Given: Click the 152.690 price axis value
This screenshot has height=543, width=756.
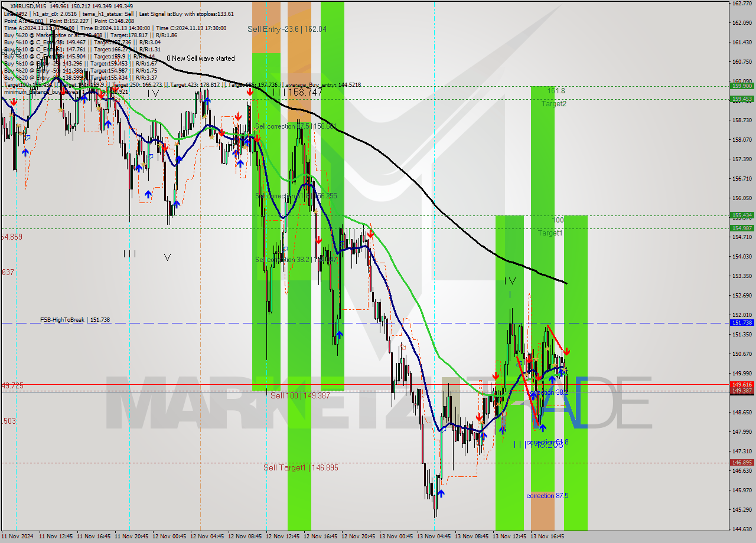Looking at the screenshot, I should click(x=741, y=296).
